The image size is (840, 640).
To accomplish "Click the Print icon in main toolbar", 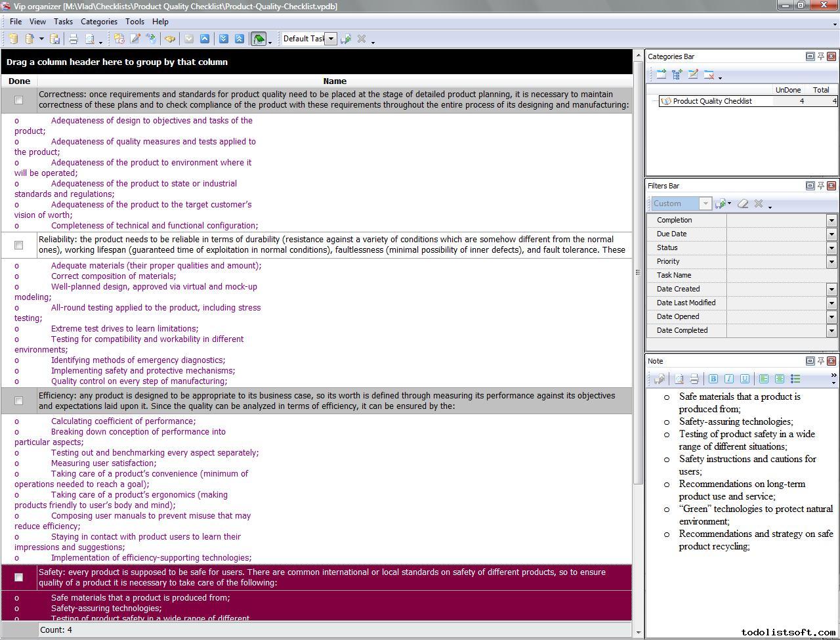I will [74, 39].
